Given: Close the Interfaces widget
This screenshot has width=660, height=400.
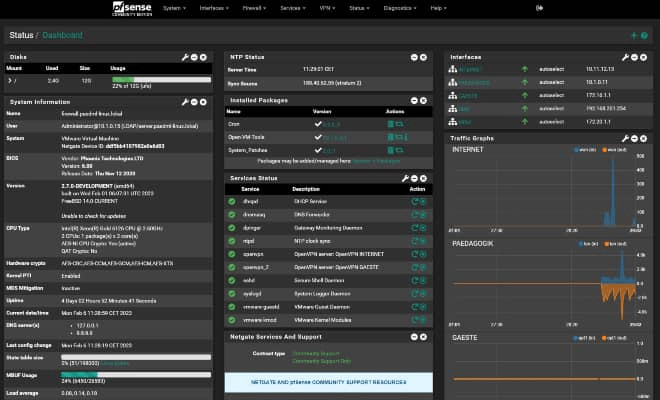Looking at the screenshot, I should [x=644, y=57].
